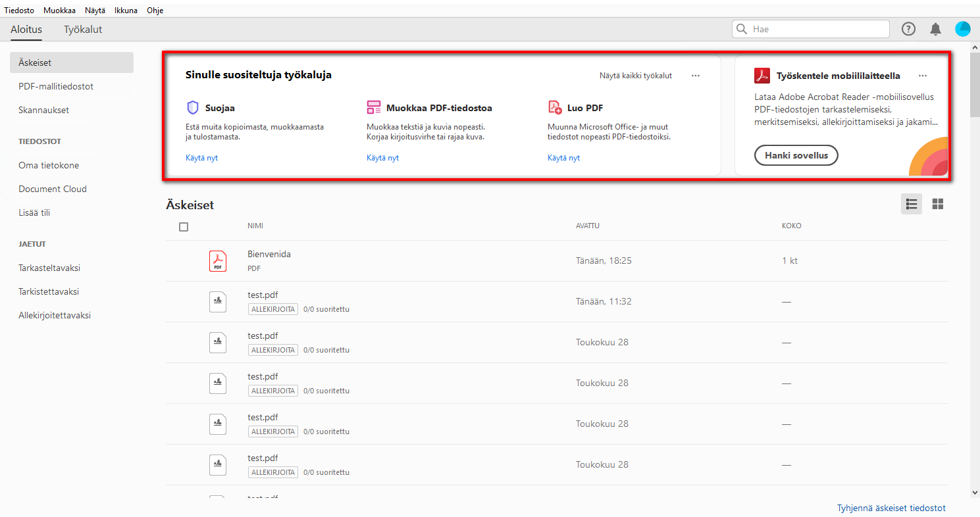Click the Hanki sovellus button
Viewport: 980px width, 517px height.
pos(796,156)
